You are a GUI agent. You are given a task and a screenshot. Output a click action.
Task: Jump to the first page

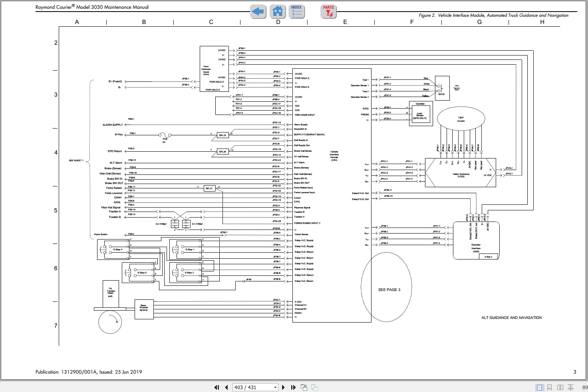(x=217, y=387)
